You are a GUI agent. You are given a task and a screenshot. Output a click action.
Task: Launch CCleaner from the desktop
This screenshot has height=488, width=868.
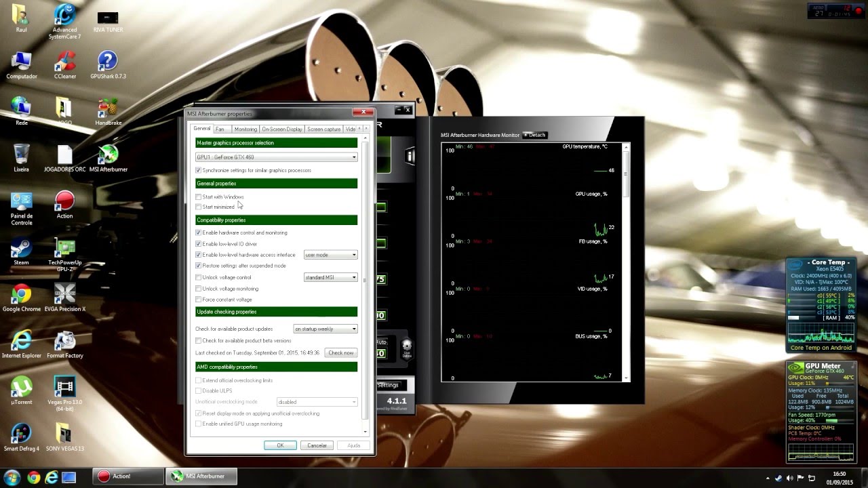click(x=64, y=65)
